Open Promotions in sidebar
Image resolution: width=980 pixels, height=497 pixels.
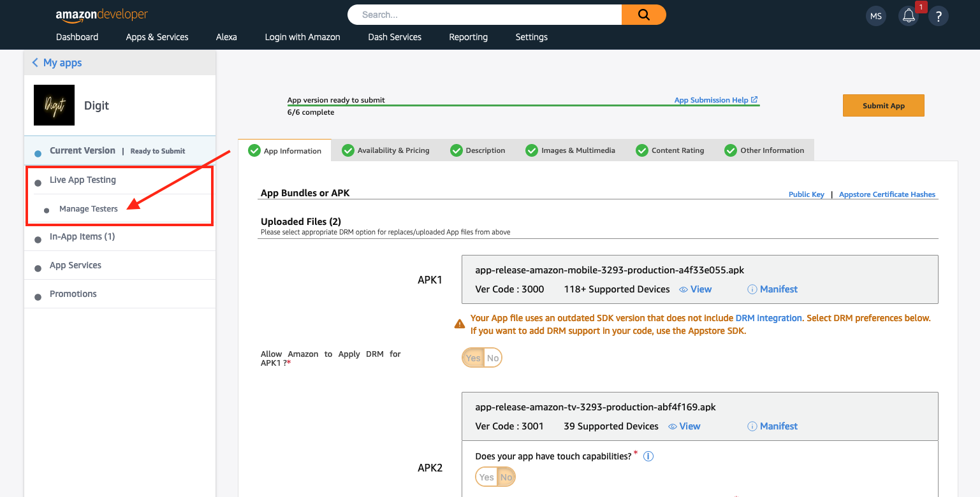(73, 294)
